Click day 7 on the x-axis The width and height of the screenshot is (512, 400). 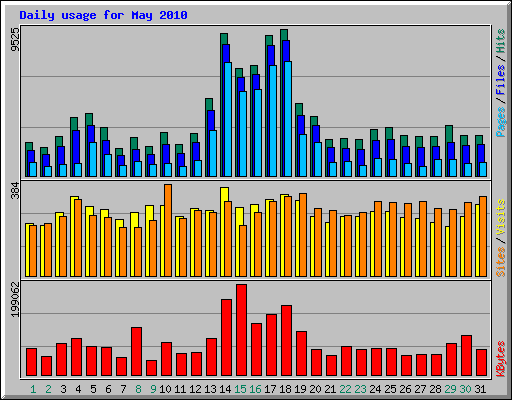(x=123, y=389)
